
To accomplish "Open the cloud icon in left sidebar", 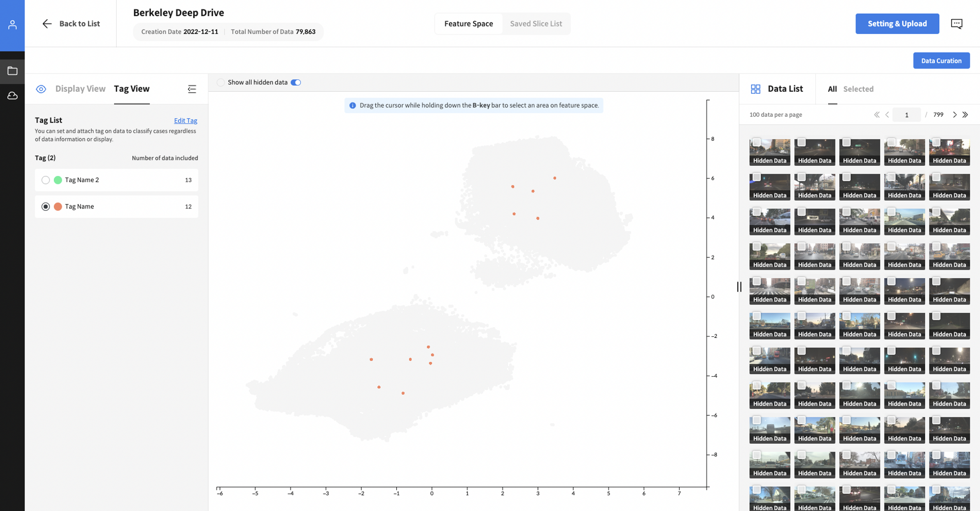I will coord(12,96).
